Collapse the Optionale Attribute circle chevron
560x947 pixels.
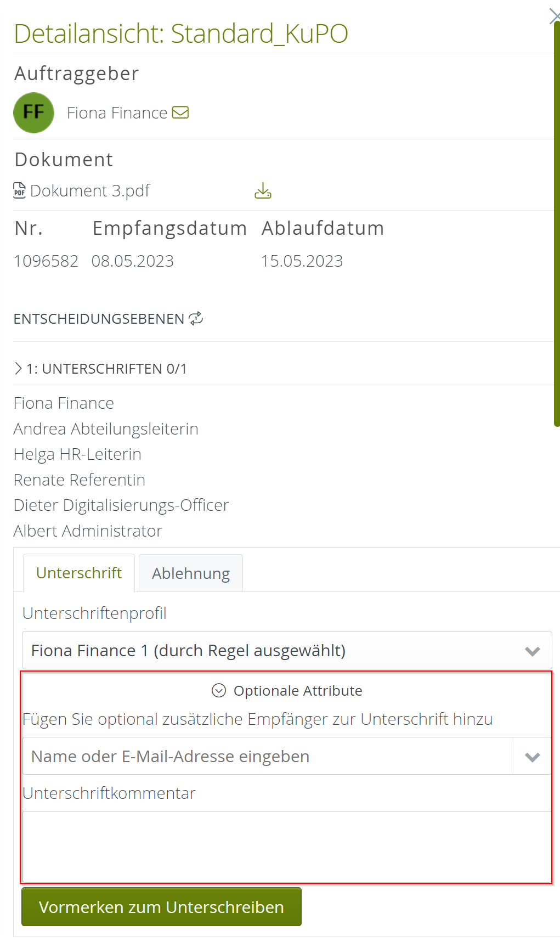point(219,690)
